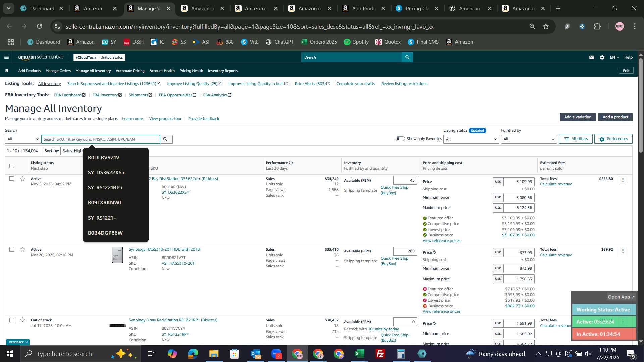
Task: Click Add a product button
Action: (x=615, y=117)
